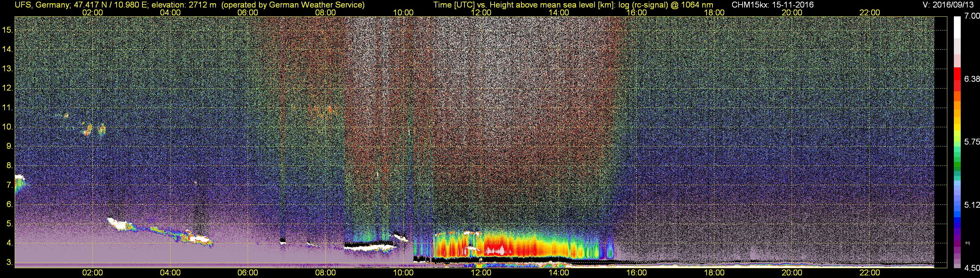Pick the height axis label '11.'

point(8,107)
